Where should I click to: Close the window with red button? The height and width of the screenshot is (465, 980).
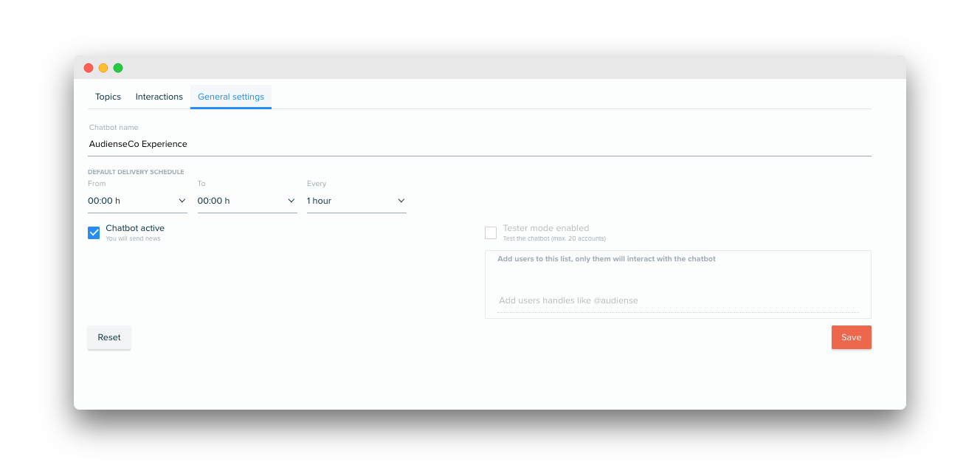click(x=89, y=68)
